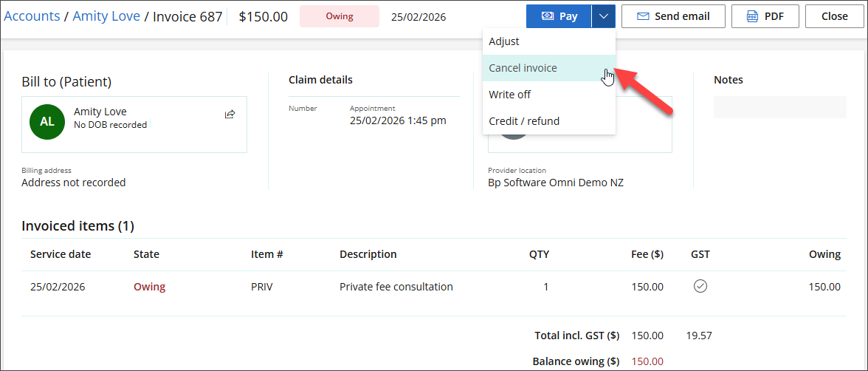Viewport: 868px width, 371px height.
Task: Sort by Service date column header
Action: pos(61,254)
